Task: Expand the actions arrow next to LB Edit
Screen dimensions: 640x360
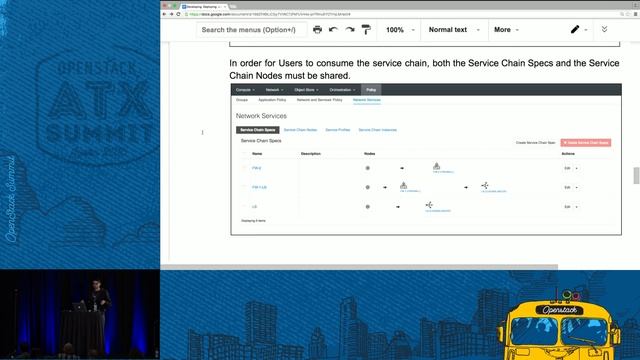Action: coord(577,207)
